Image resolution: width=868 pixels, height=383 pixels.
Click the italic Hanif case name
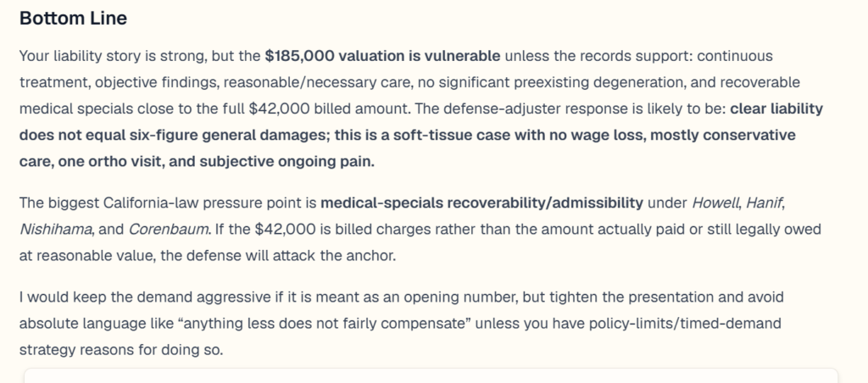[x=764, y=203]
